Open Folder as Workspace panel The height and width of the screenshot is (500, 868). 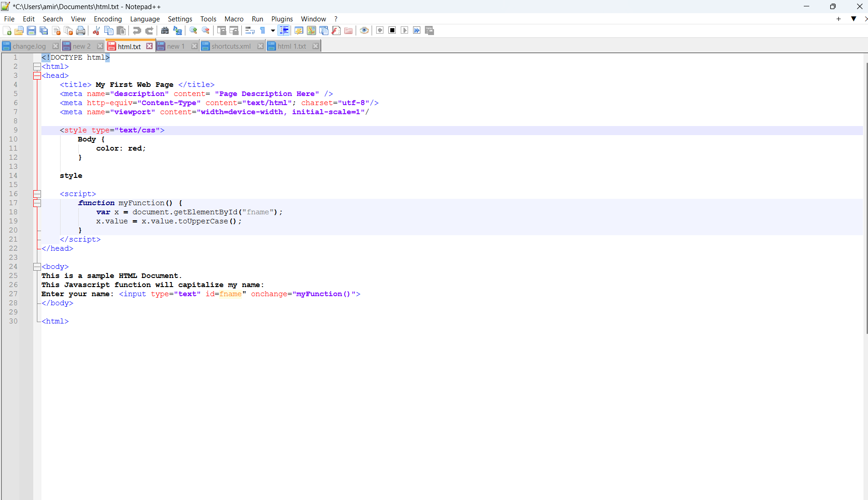348,30
